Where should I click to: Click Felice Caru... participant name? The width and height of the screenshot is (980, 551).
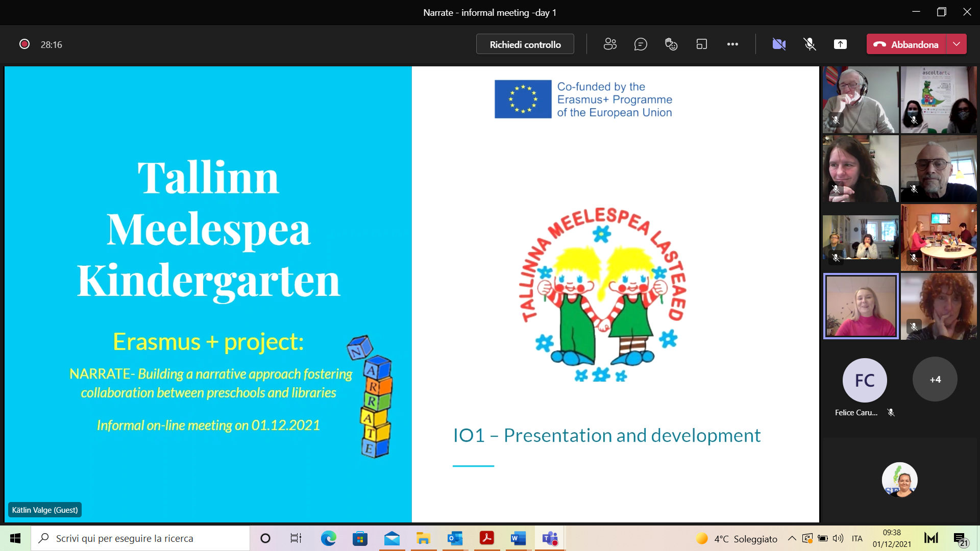[x=856, y=413]
